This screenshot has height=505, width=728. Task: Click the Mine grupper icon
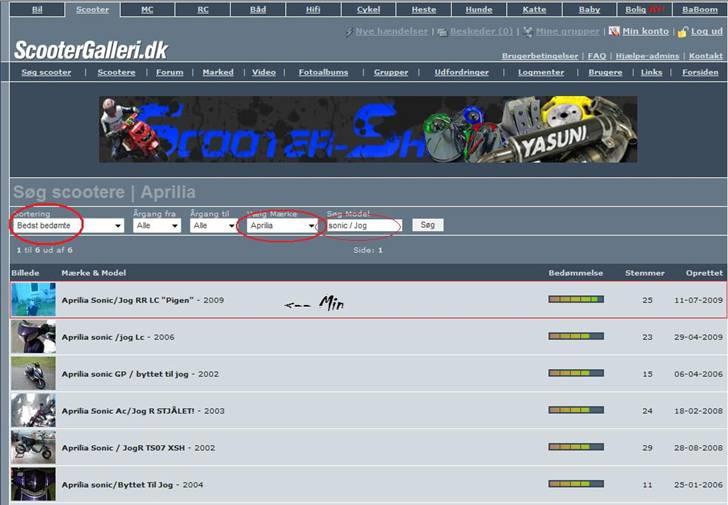point(527,32)
